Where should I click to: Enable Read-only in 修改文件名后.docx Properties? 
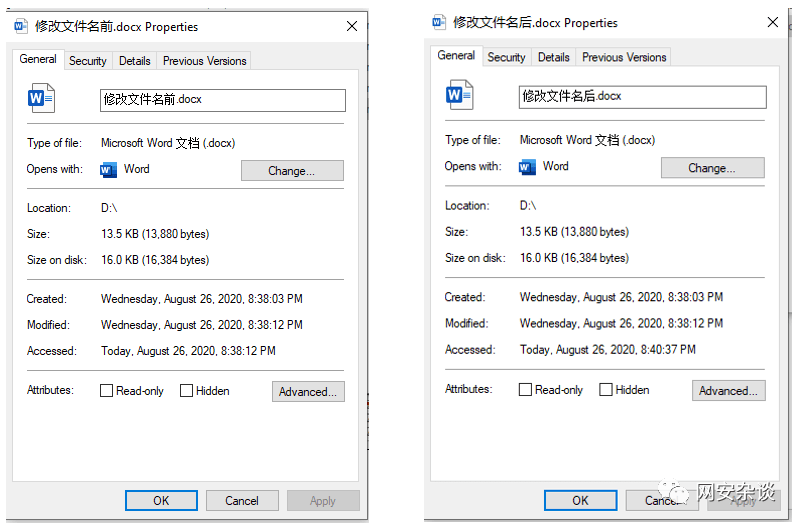coord(525,390)
